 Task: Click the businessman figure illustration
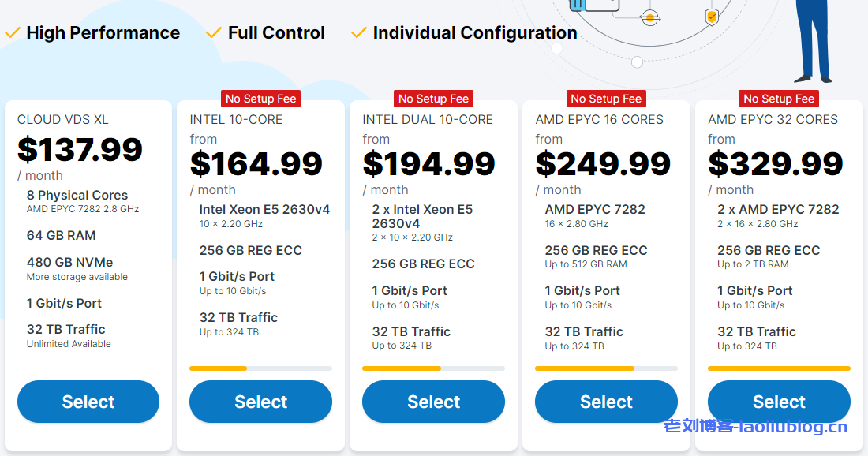[814, 41]
